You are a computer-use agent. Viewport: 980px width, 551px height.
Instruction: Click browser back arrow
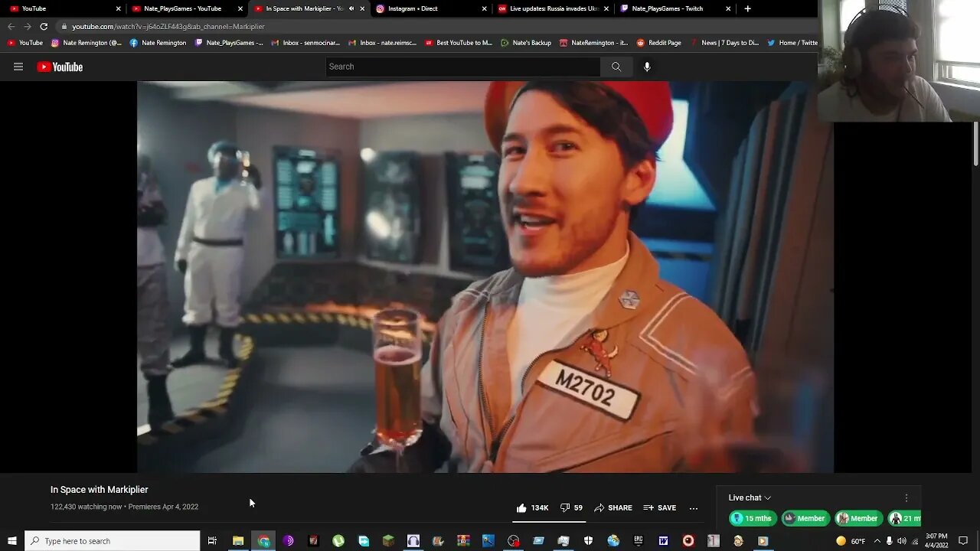(x=11, y=26)
